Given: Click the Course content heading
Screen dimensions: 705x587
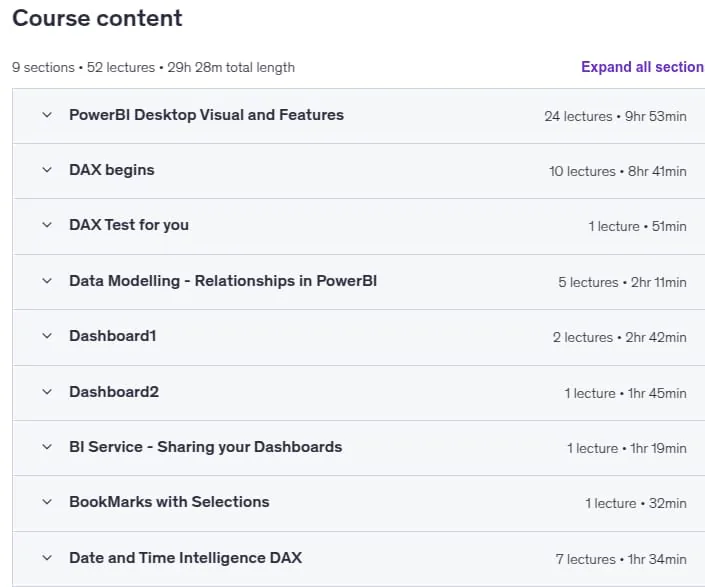Looking at the screenshot, I should pos(97,18).
